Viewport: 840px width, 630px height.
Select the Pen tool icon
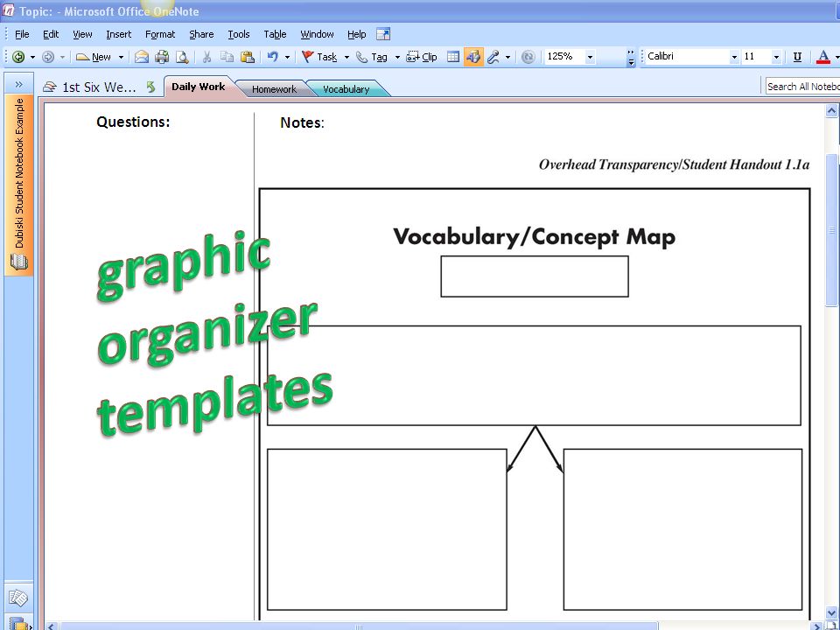click(x=493, y=57)
